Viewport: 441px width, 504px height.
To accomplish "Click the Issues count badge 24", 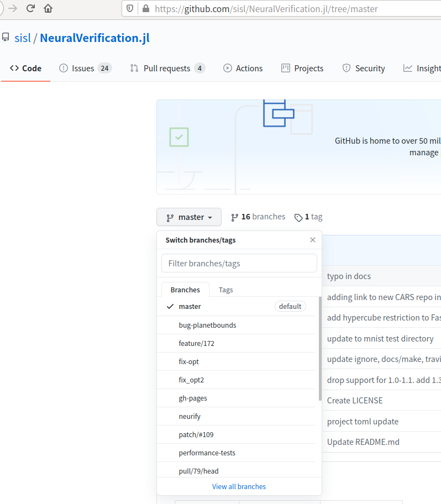I will click(104, 68).
